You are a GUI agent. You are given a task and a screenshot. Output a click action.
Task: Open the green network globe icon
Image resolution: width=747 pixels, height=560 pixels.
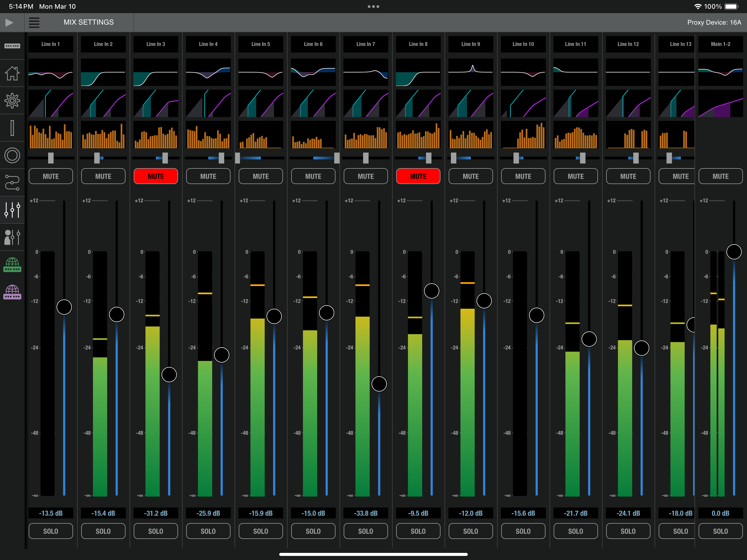pyautogui.click(x=12, y=264)
